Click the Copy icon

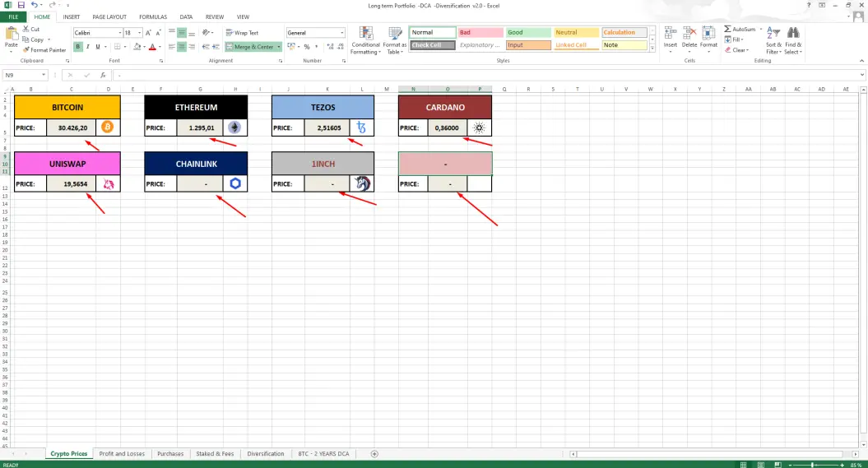[26, 39]
